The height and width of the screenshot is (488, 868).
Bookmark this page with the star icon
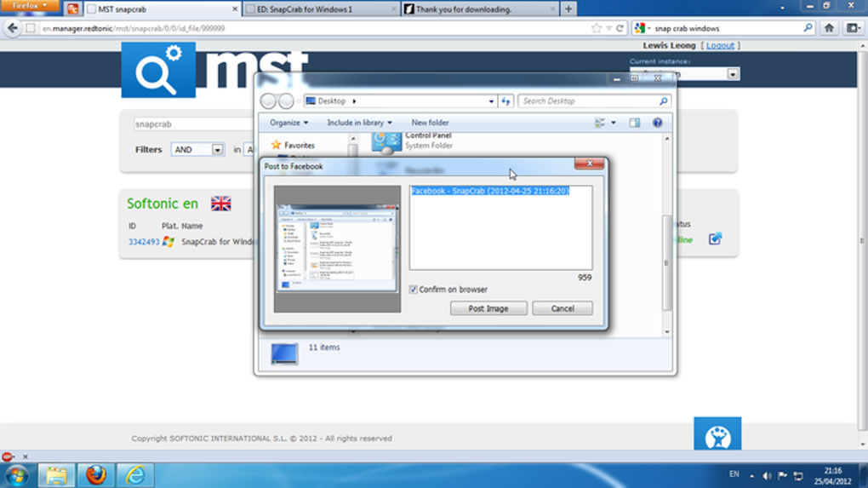tap(597, 28)
